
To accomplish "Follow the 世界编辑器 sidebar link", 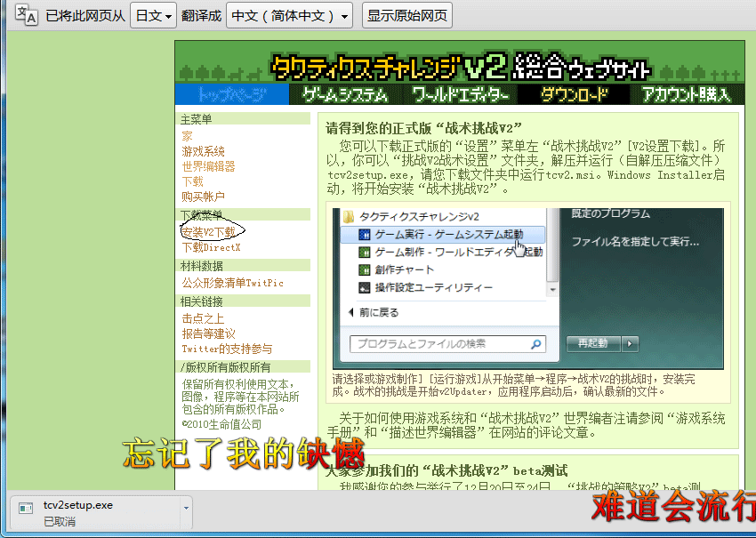I will pyautogui.click(x=208, y=166).
